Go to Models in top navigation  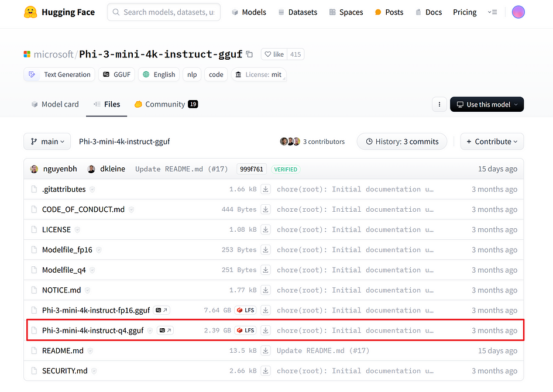[x=249, y=12]
